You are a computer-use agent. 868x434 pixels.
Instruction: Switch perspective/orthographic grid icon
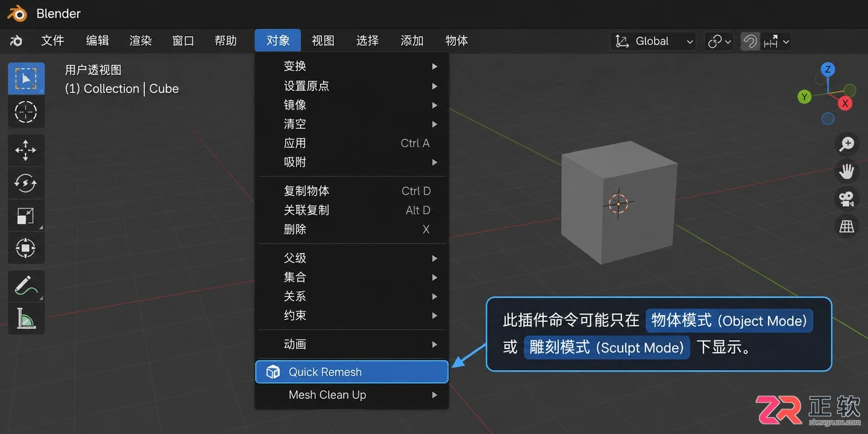point(847,226)
